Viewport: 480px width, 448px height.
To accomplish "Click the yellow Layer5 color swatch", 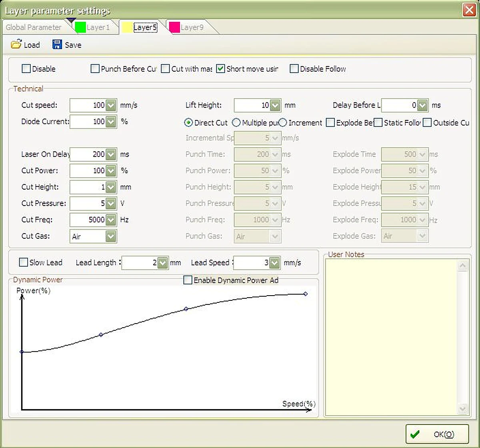I will (x=128, y=27).
